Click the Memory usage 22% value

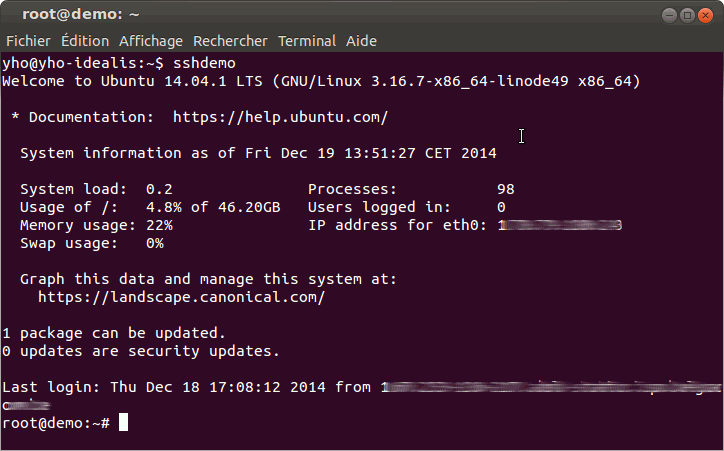pos(159,225)
